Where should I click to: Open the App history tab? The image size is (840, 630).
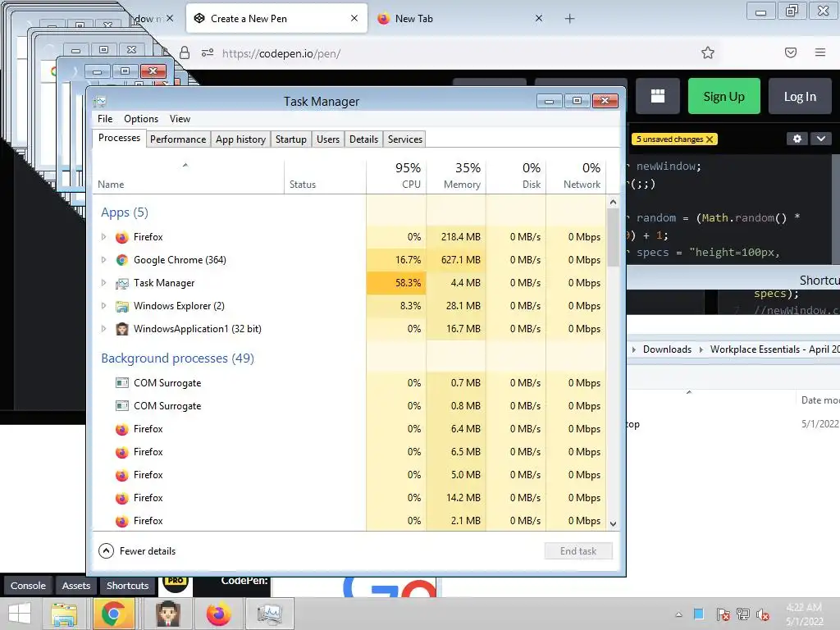coord(240,139)
